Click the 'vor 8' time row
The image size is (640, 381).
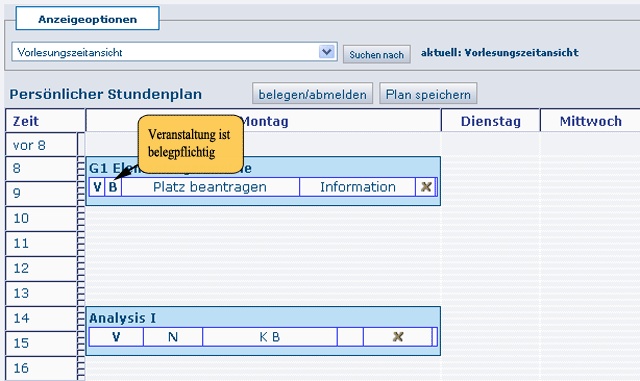pyautogui.click(x=41, y=145)
